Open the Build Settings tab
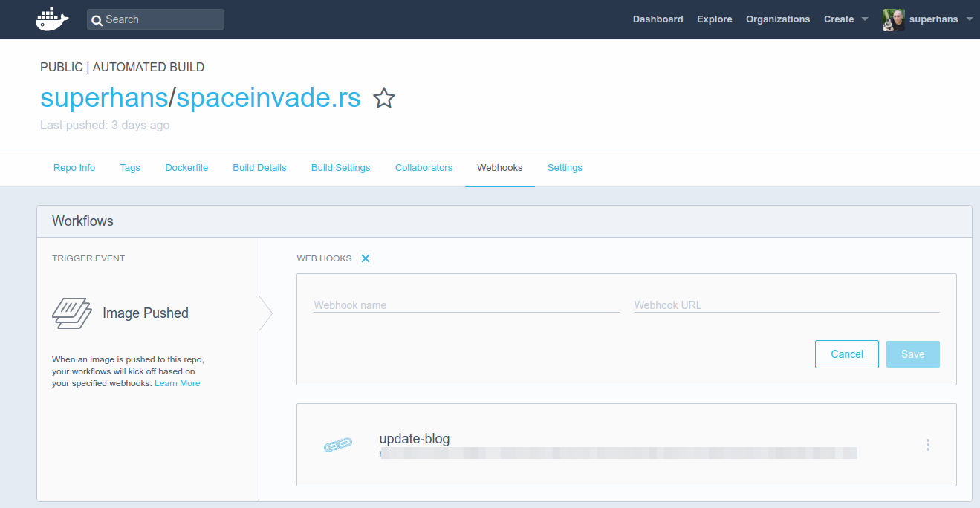The height and width of the screenshot is (508, 980). [340, 168]
